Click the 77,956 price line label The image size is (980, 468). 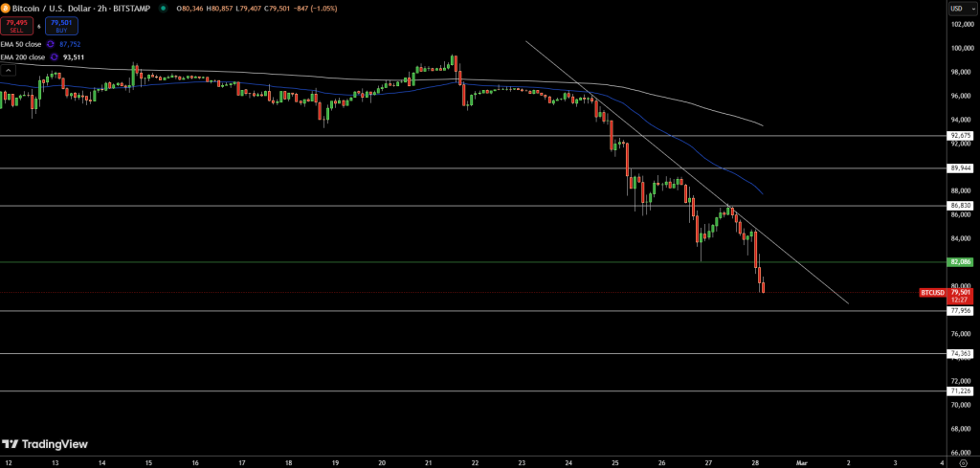(x=960, y=310)
